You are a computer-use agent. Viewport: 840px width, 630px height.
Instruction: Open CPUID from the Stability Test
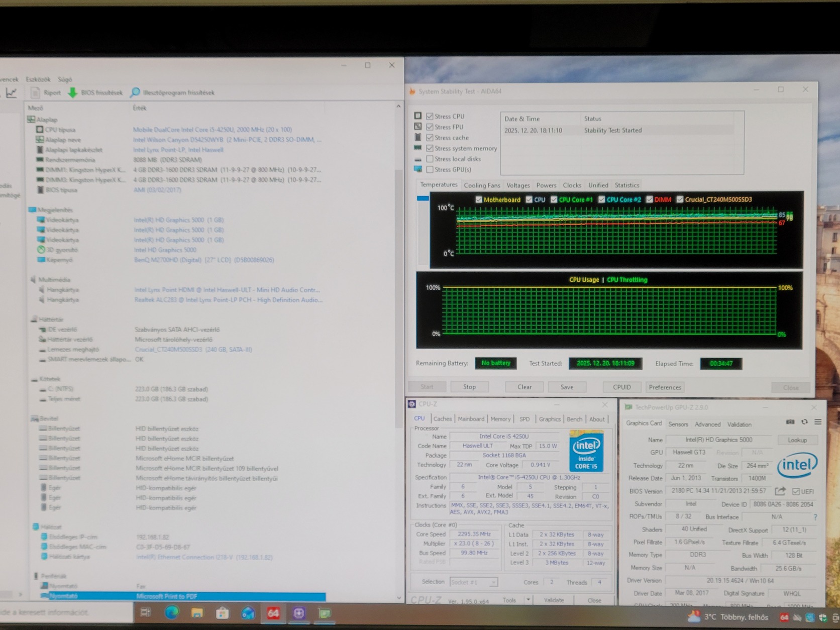click(x=622, y=387)
